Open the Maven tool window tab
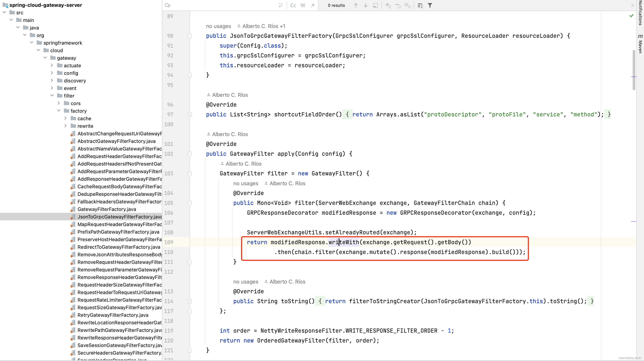The image size is (644, 361). [x=640, y=44]
